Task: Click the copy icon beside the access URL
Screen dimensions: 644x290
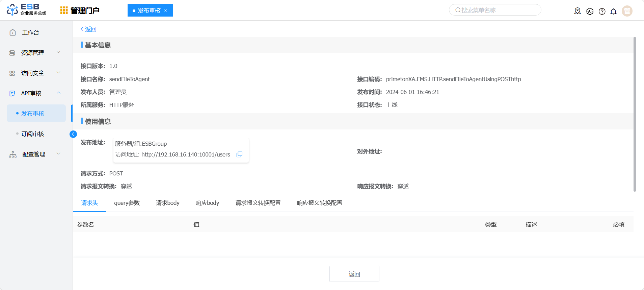Action: (x=239, y=154)
